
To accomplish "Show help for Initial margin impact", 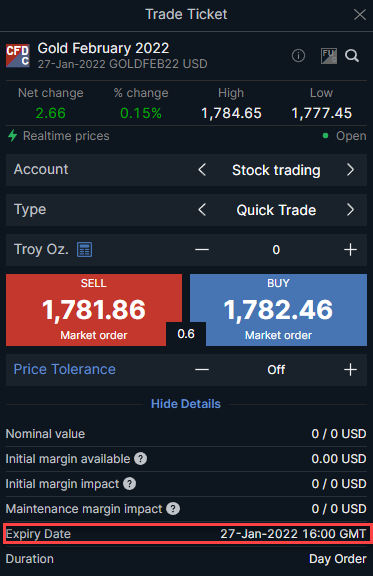I will click(x=129, y=484).
